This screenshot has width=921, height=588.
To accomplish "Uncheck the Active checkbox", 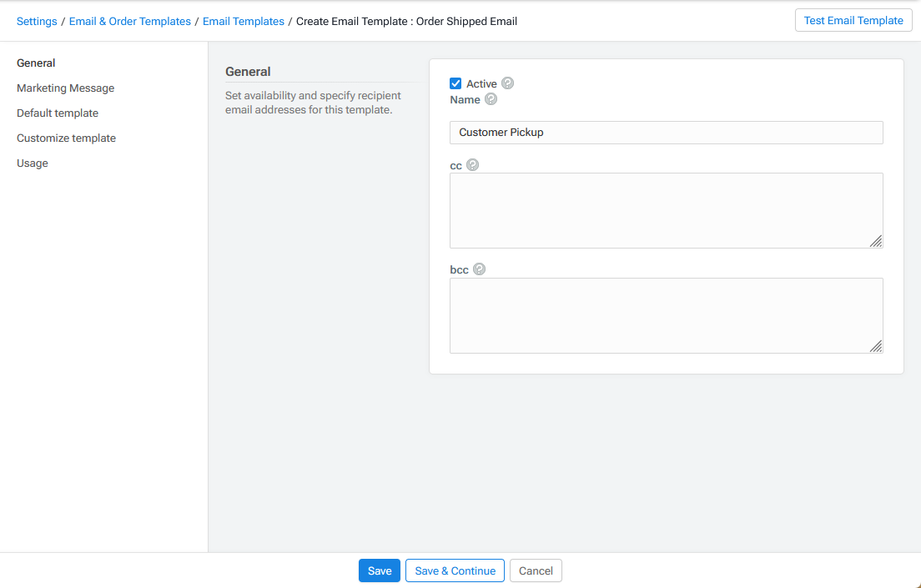I will (455, 83).
